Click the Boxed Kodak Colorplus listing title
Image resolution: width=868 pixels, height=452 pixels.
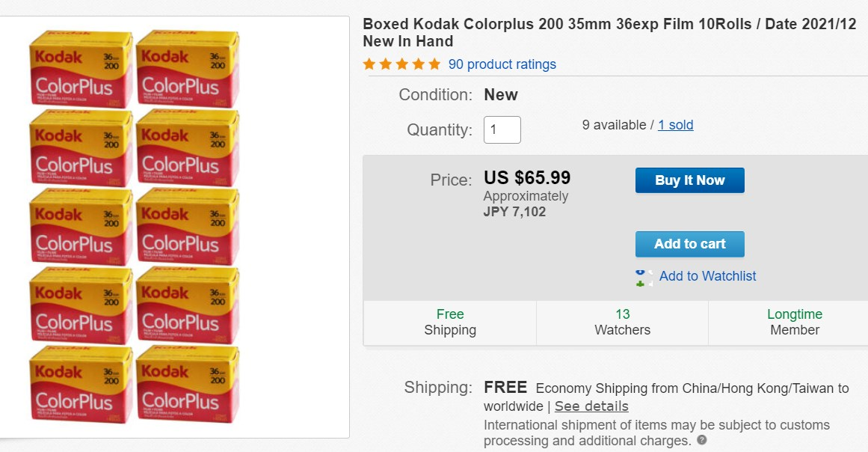click(609, 32)
